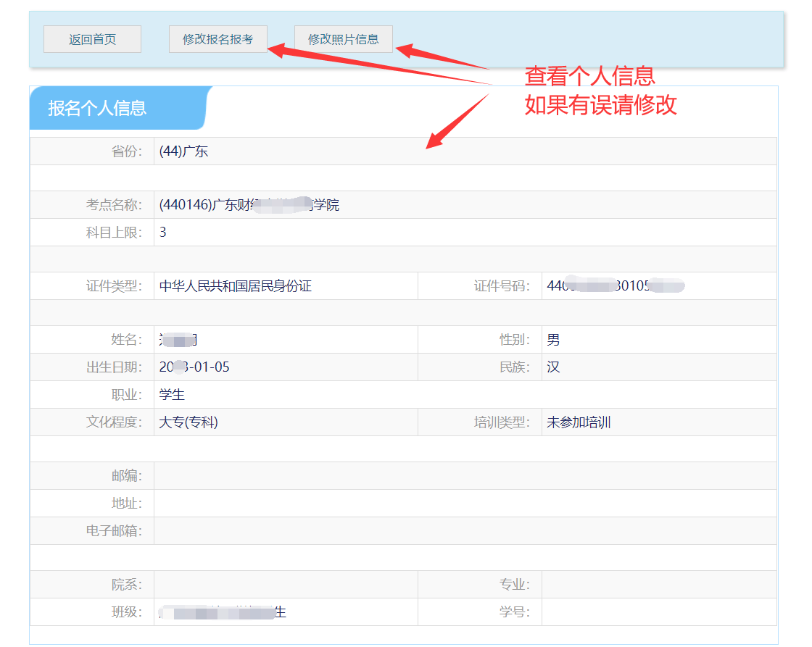
Task: Click the red 查看个人信息 annotation text
Action: tap(589, 75)
